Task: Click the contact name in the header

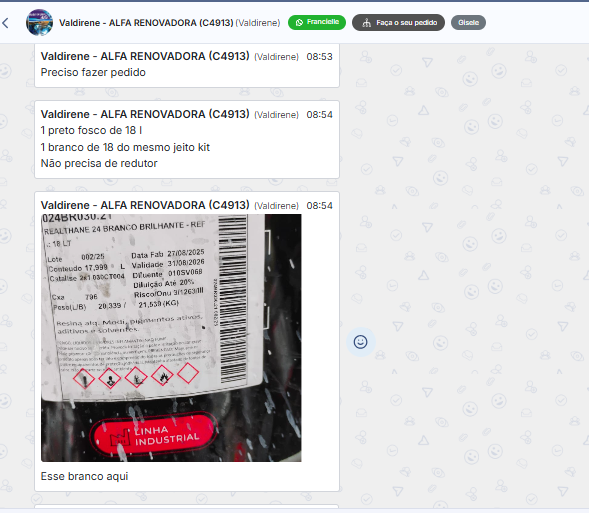Action: [146, 23]
